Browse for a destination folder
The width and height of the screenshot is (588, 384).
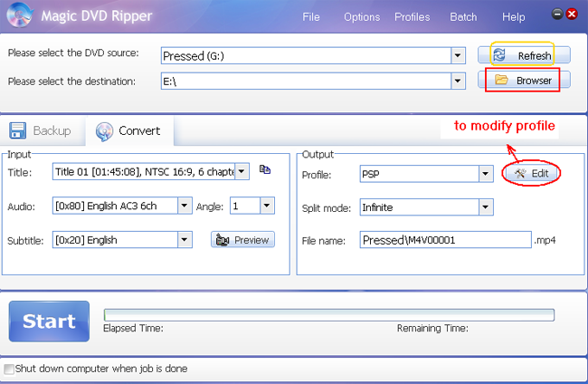coord(524,81)
